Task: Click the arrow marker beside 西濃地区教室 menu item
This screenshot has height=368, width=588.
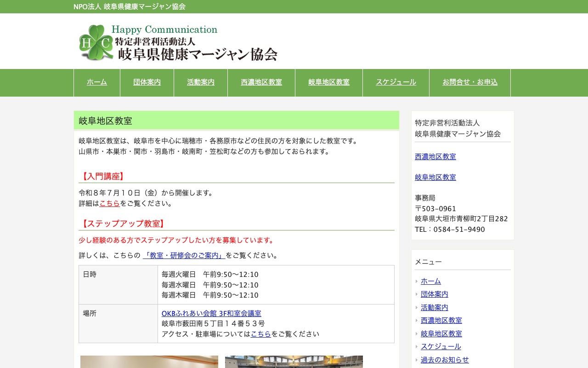Action: pos(417,321)
